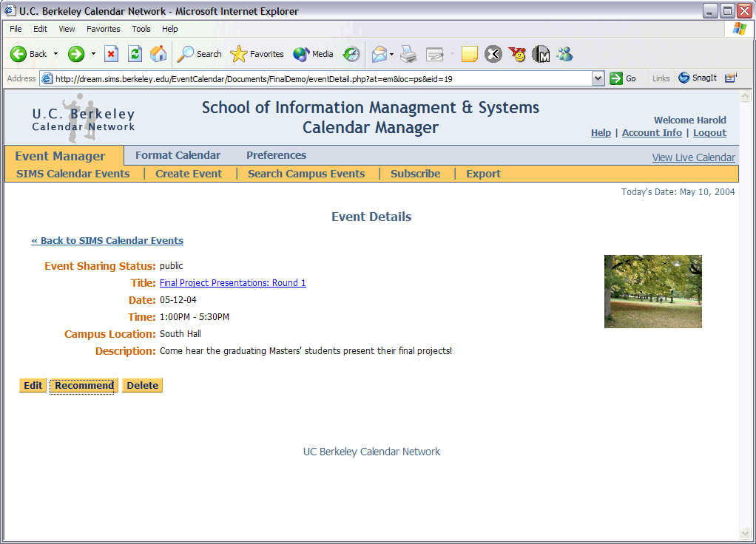The width and height of the screenshot is (756, 544).
Task: Open the Back history dropdown arrow
Action: click(x=55, y=54)
